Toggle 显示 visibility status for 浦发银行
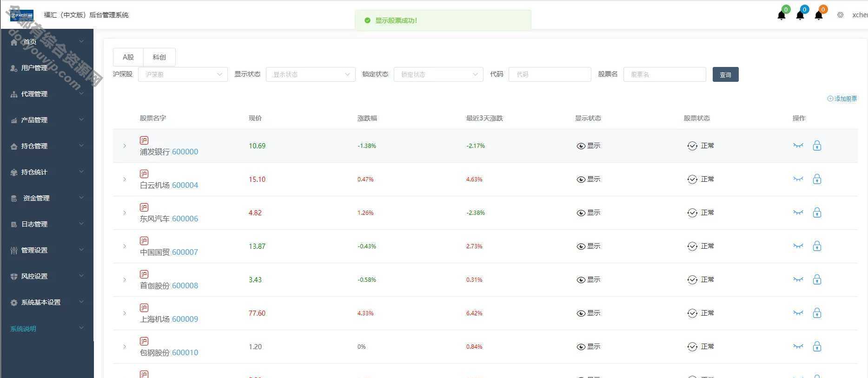Screen dimensions: 868x378 click(x=588, y=146)
